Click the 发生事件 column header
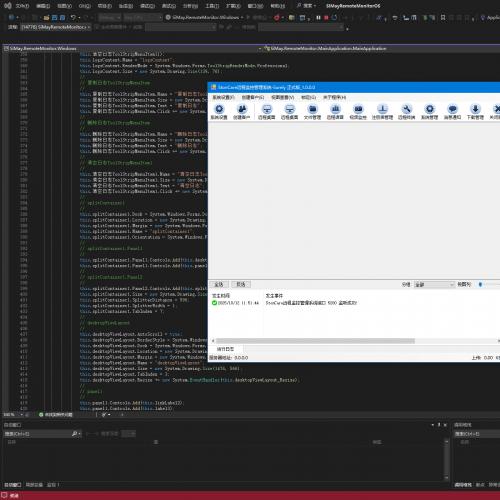500x500 pixels. tap(274, 296)
